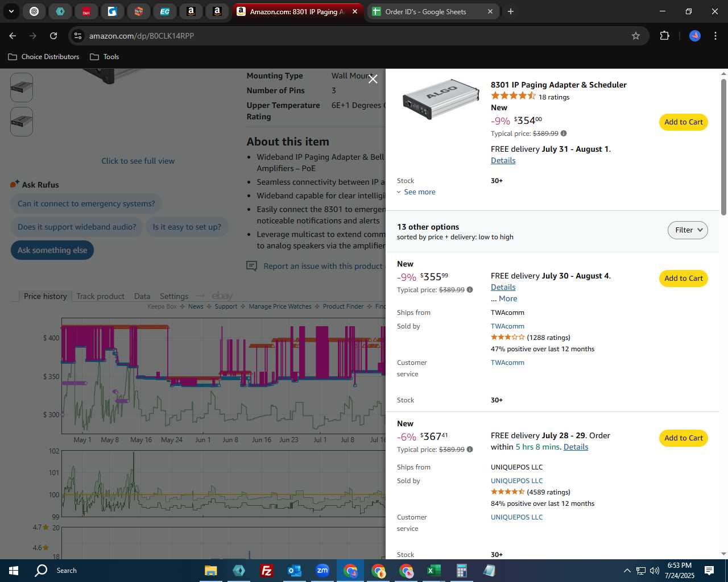The image size is (728, 582).
Task: Click the info icon beside $354.00 typical price
Action: pyautogui.click(x=564, y=134)
